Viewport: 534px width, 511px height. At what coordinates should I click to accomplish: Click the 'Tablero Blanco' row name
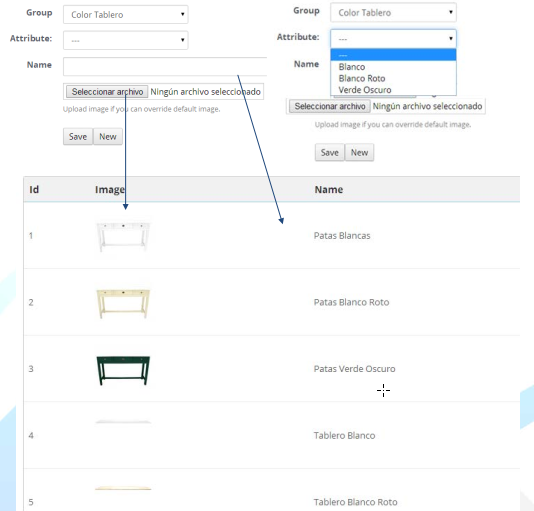pos(344,436)
